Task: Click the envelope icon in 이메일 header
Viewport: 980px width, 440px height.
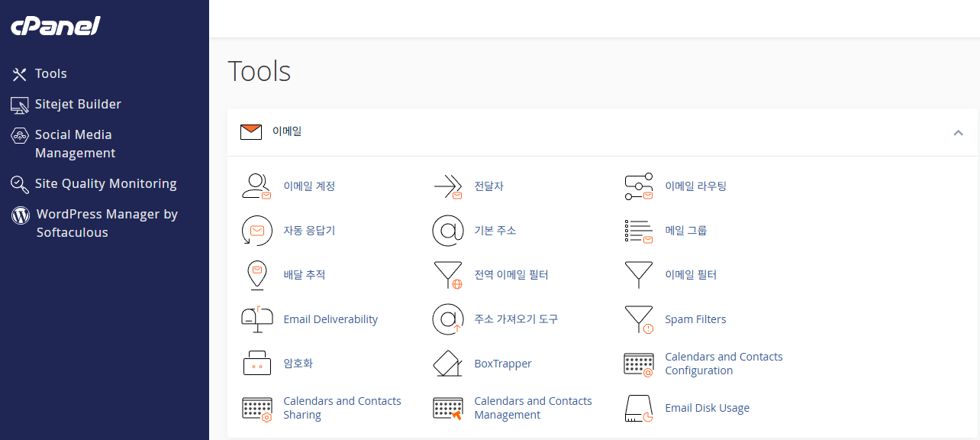Action: pos(251,132)
